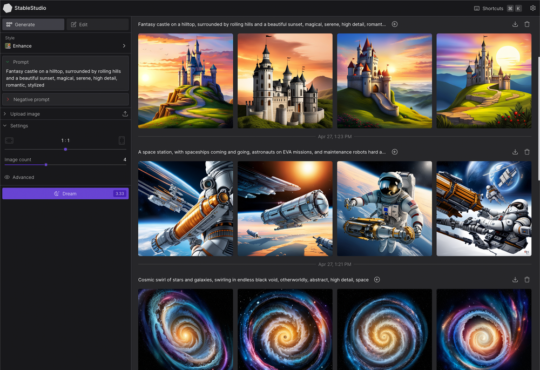Adjust the Image count slider handle
This screenshot has height=370, width=540.
46,165
